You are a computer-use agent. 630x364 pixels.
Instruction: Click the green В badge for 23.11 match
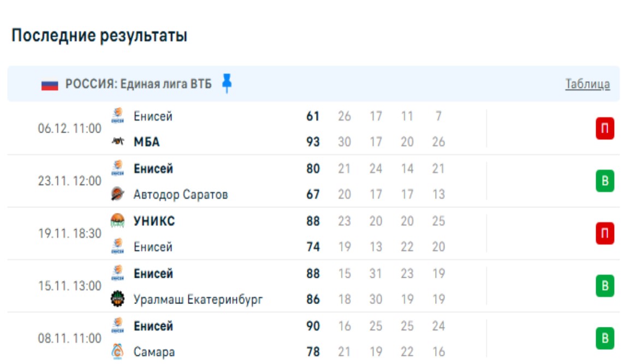(x=604, y=181)
